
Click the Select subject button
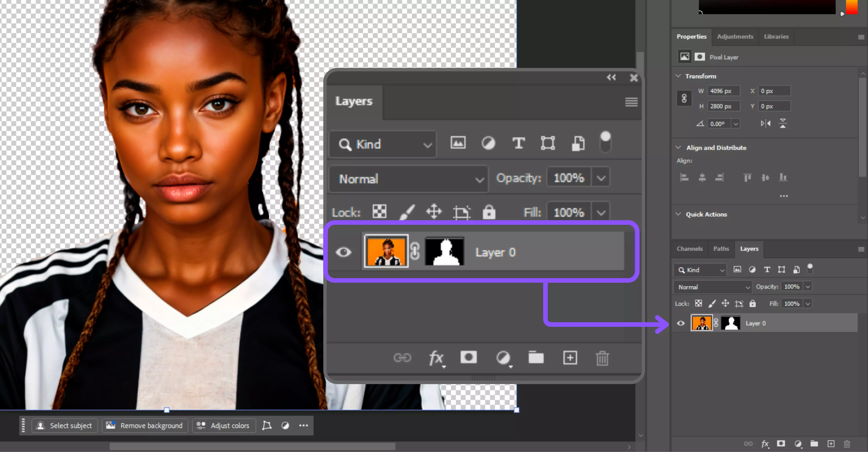[65, 425]
